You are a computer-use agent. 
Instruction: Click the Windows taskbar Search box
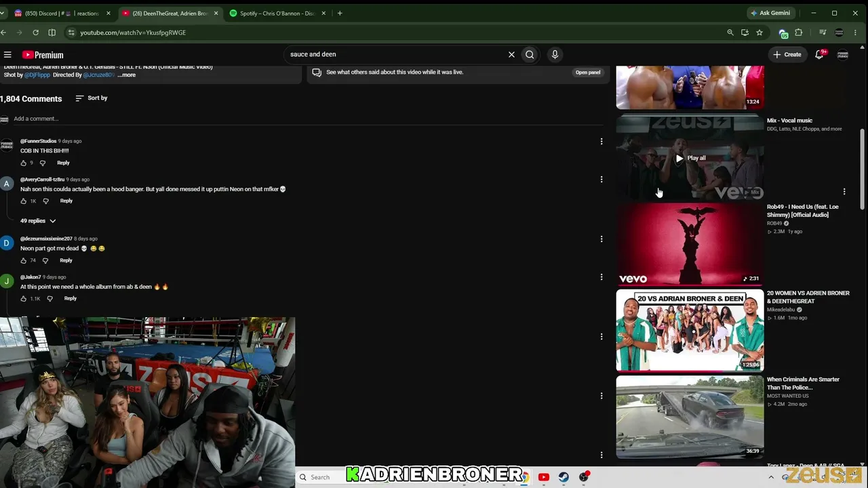point(321,477)
